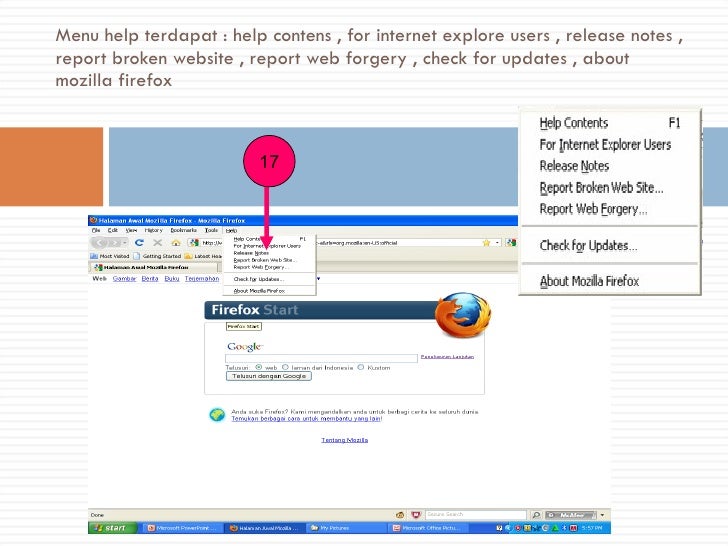
Task: Click the Google search text field
Action: tap(321, 358)
